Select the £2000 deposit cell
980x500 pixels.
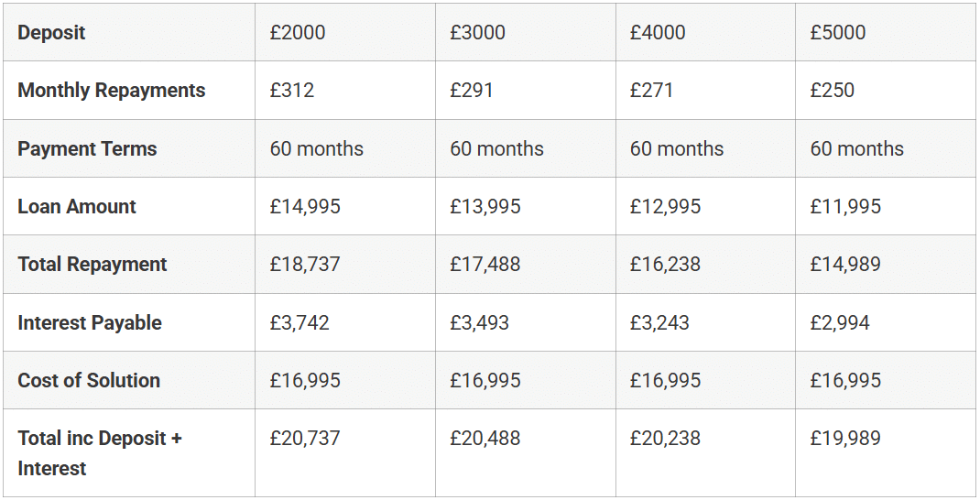click(298, 32)
